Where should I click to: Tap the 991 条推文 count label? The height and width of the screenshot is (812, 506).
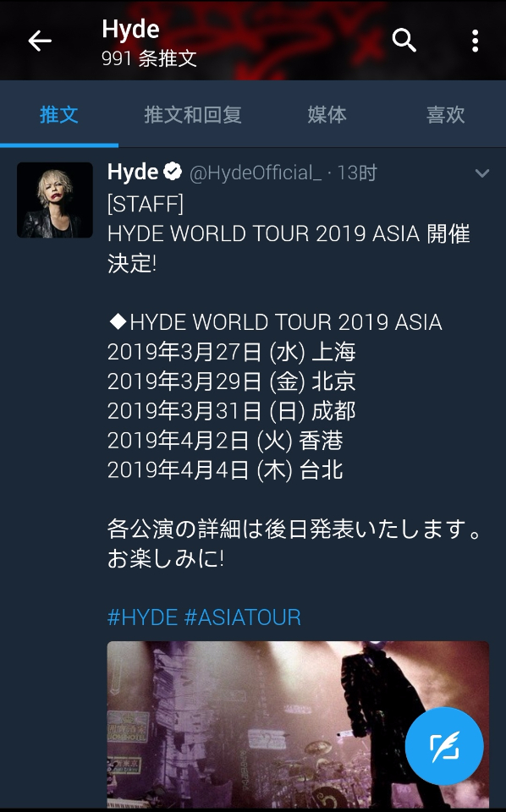(x=149, y=58)
